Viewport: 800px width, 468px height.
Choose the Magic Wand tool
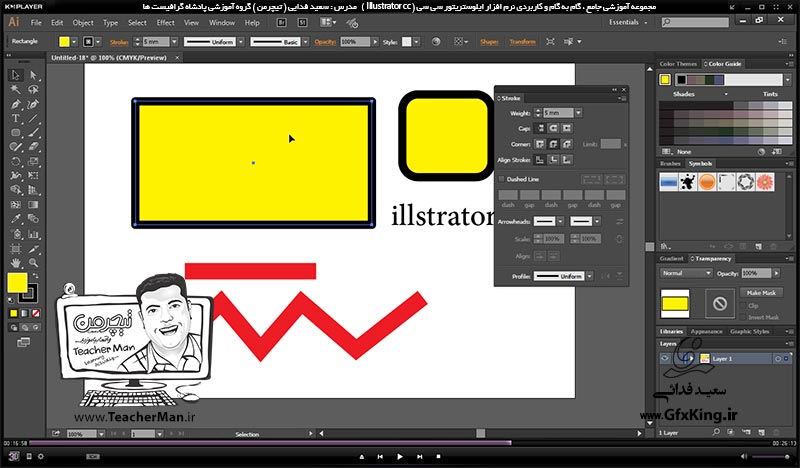click(x=15, y=90)
